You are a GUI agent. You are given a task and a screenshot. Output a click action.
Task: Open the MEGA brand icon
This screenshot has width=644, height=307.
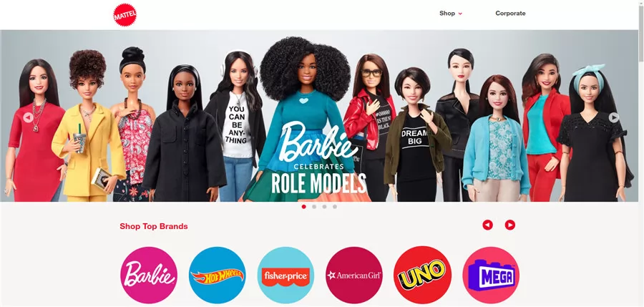(491, 275)
